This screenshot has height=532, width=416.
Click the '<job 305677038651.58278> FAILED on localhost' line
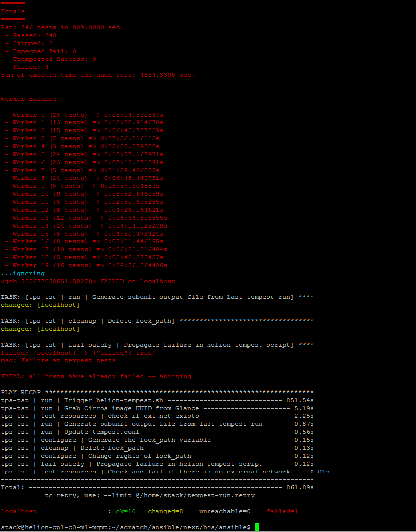(x=88, y=281)
